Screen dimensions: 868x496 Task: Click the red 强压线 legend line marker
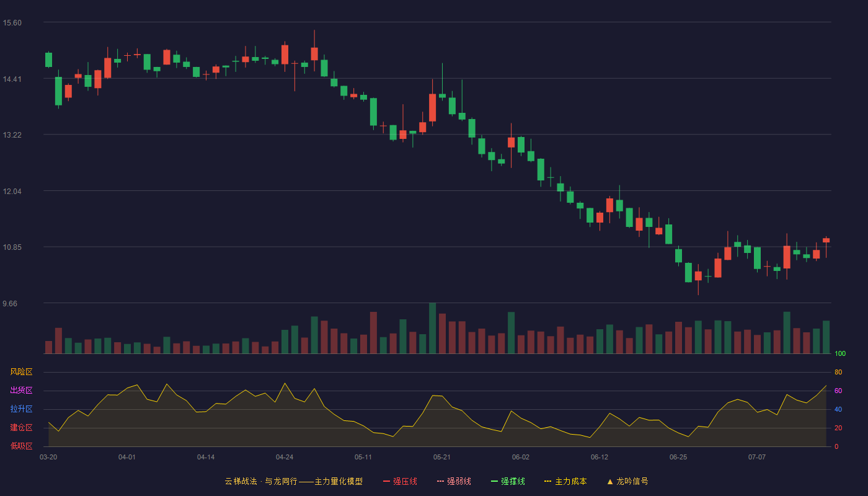click(386, 482)
